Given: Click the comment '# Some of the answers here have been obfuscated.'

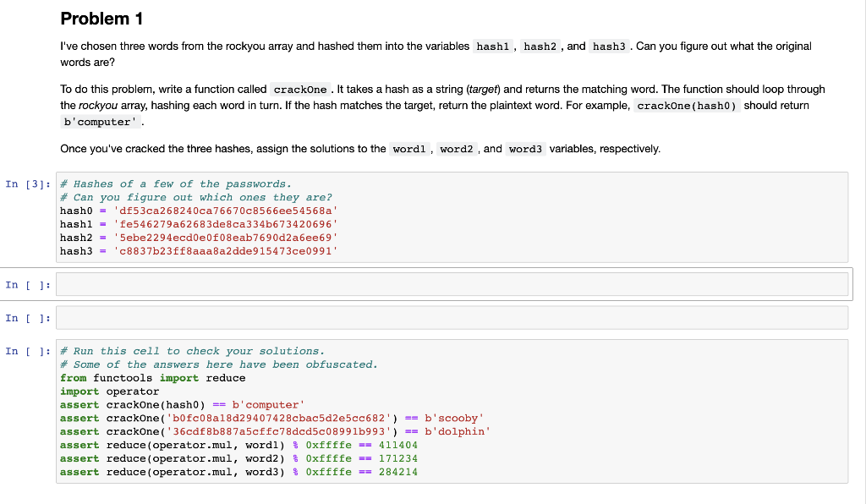Looking at the screenshot, I should [219, 364].
